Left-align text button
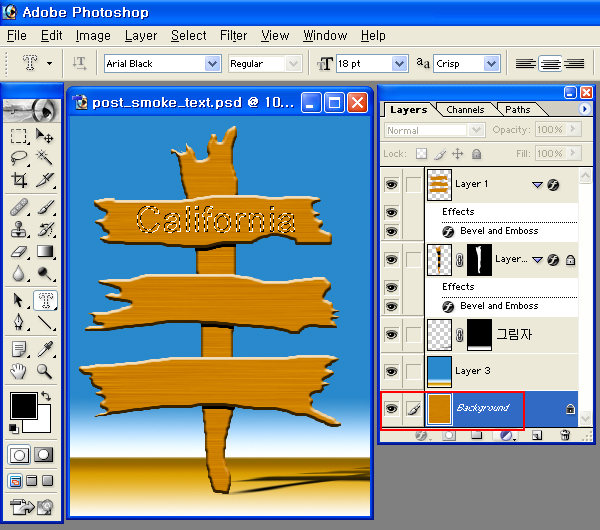 (x=525, y=63)
